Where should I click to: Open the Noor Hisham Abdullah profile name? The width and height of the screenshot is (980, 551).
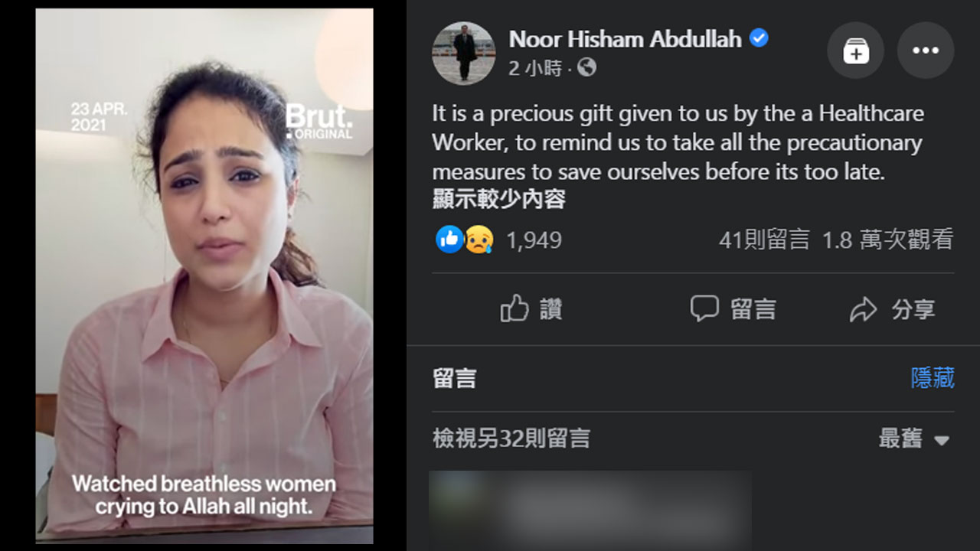[626, 38]
